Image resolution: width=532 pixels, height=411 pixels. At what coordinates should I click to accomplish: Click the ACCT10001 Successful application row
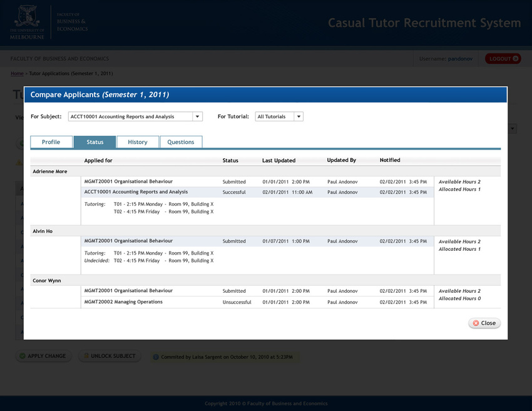(x=257, y=192)
